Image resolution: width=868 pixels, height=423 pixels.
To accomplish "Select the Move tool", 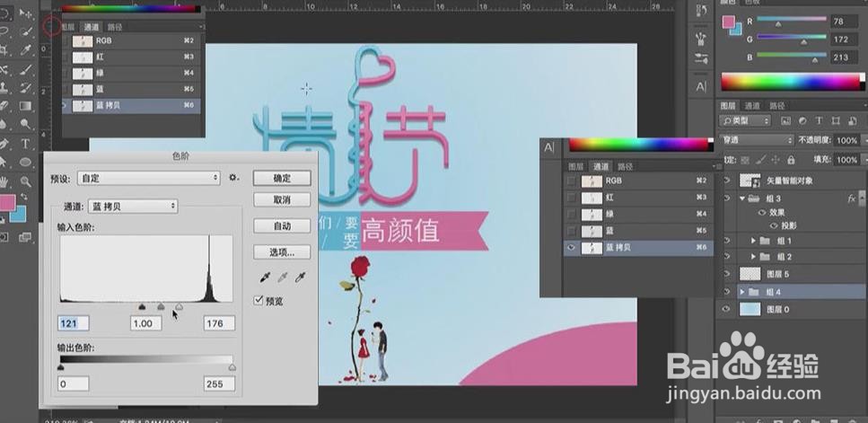I will [26, 13].
